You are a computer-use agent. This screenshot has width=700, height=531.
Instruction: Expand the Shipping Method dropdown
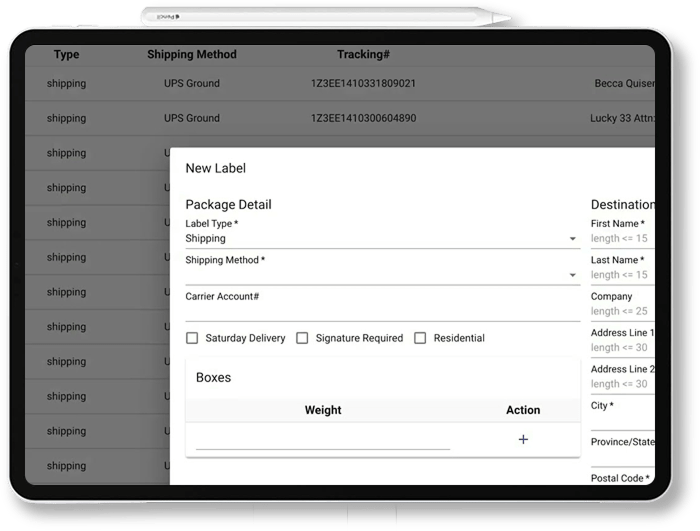click(383, 275)
